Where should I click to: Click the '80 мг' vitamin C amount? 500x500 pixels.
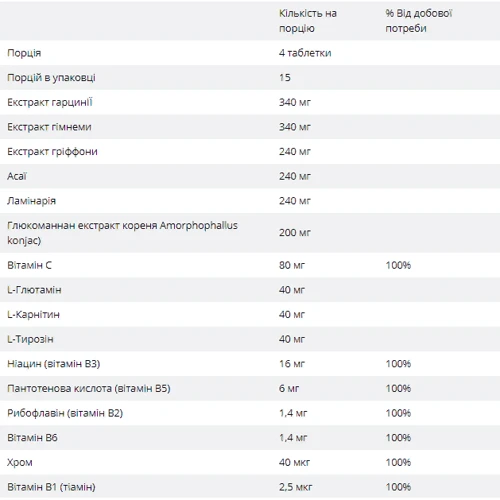tap(292, 265)
